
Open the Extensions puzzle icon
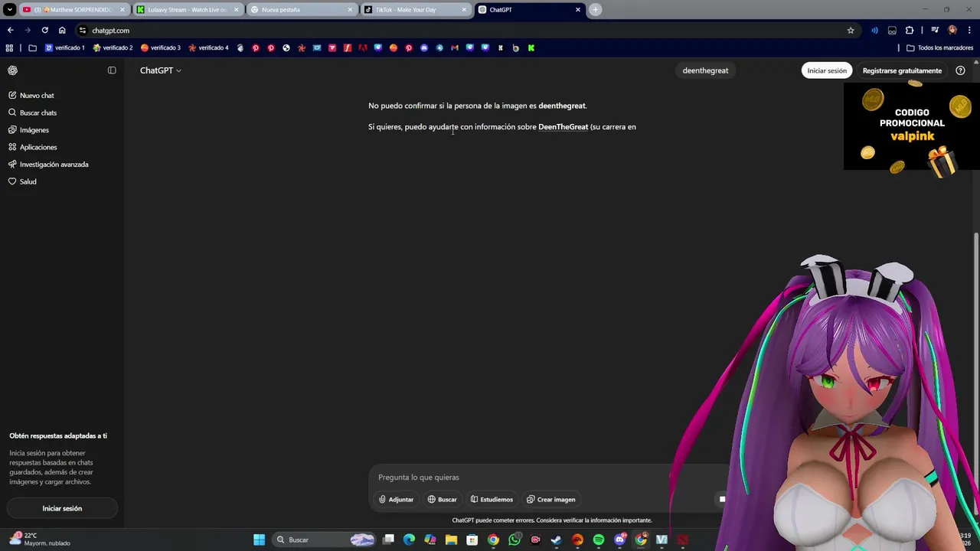(x=910, y=31)
